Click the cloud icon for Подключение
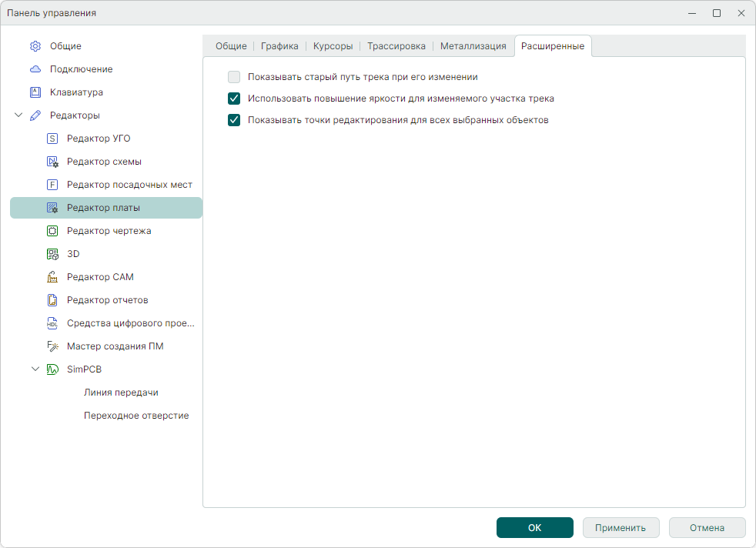The width and height of the screenshot is (756, 548). coord(35,69)
